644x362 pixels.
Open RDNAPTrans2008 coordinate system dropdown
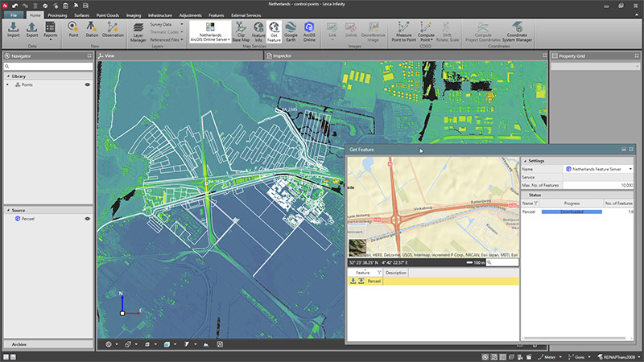pyautogui.click(x=639, y=357)
